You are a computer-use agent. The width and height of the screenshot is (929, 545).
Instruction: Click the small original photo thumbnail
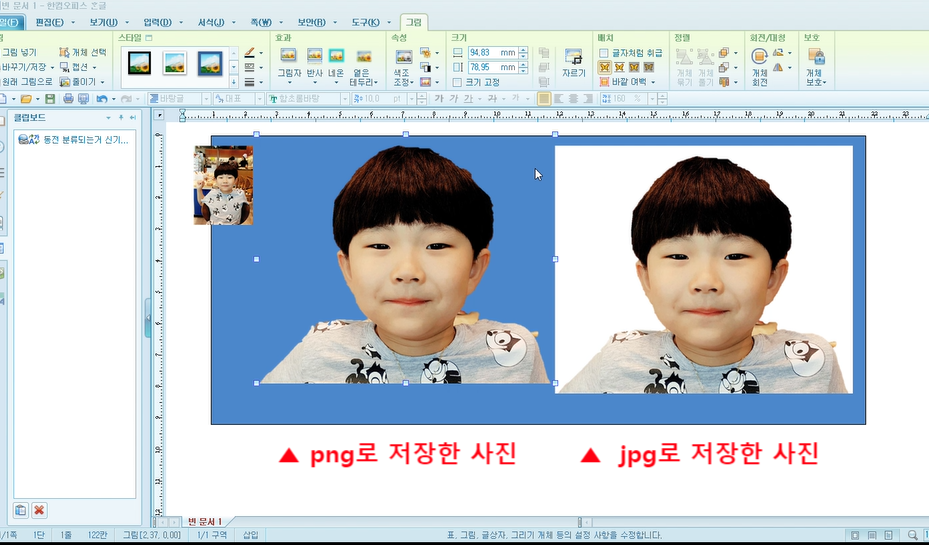tap(223, 185)
